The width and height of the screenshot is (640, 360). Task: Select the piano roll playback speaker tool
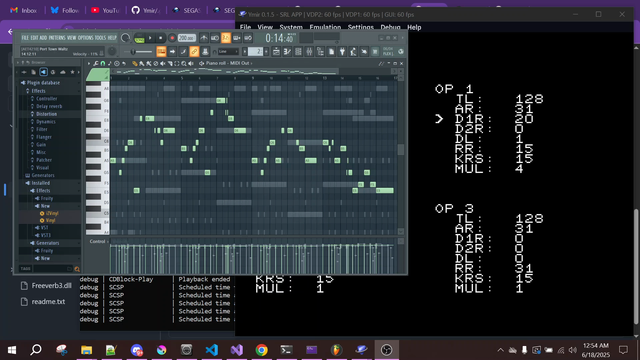point(191,63)
